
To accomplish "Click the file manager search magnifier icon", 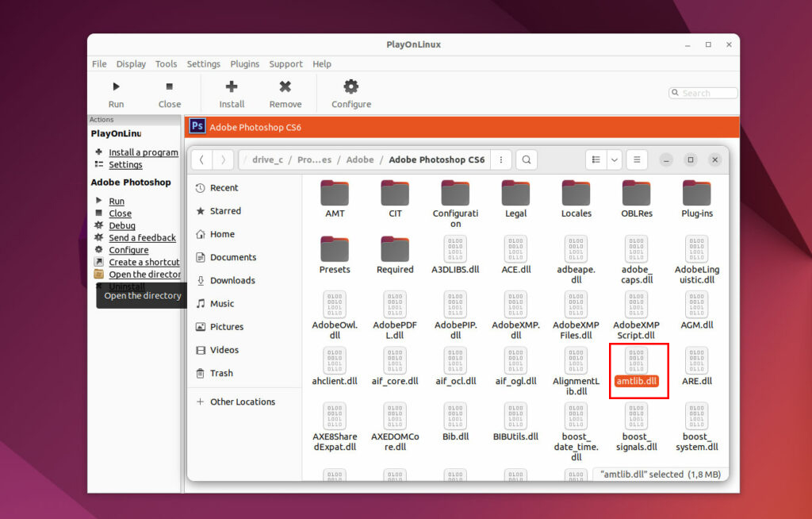I will coord(526,160).
